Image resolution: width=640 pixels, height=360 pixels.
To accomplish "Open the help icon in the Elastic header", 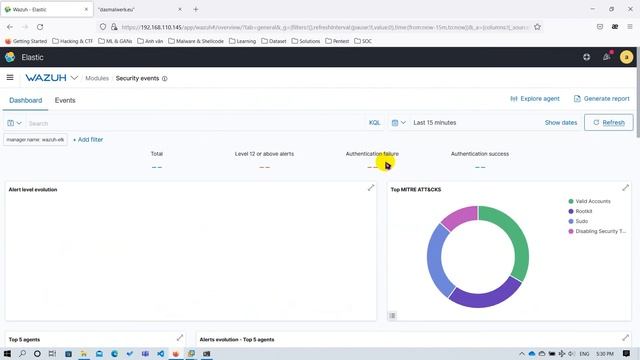I will click(x=587, y=57).
